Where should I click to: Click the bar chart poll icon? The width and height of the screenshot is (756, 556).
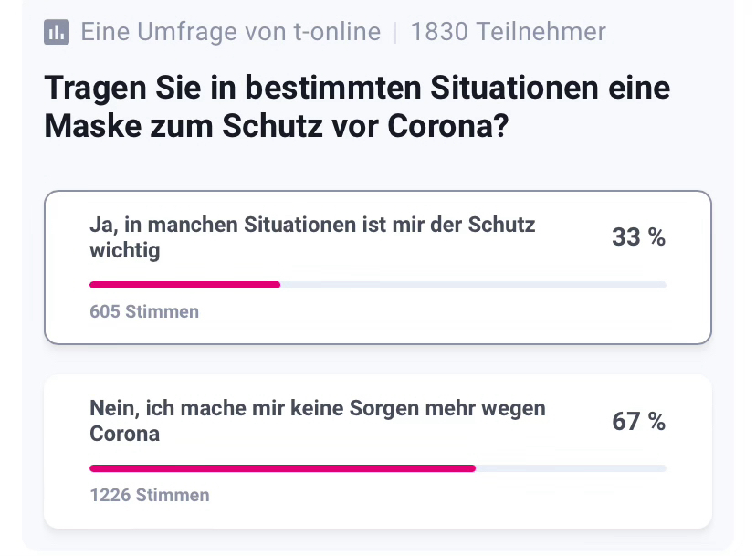click(57, 33)
